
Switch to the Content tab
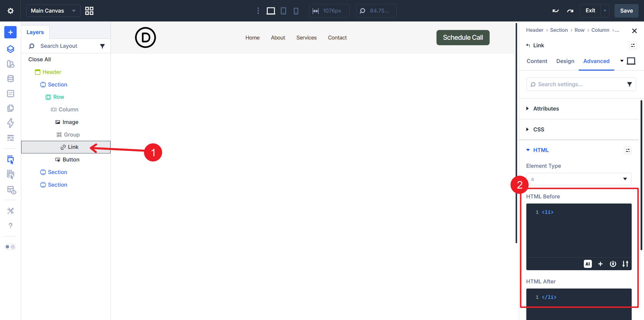[x=537, y=61]
